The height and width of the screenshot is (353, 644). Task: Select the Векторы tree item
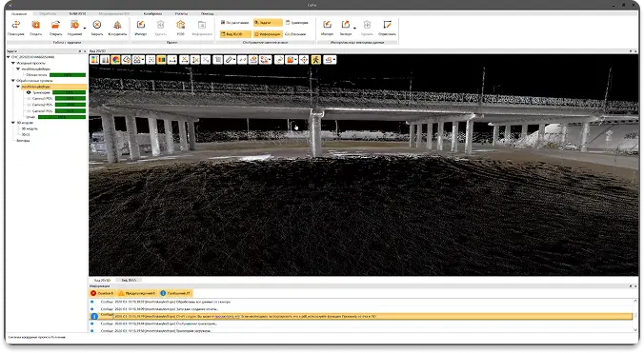[23, 140]
